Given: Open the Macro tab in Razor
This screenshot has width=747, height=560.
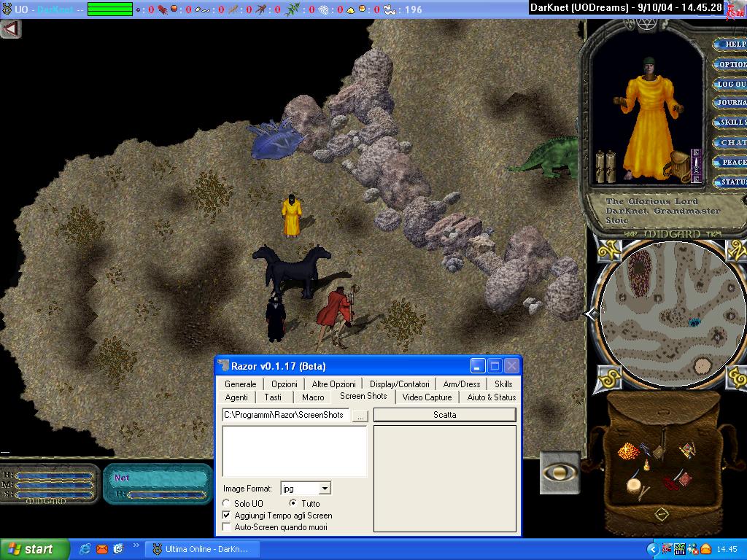Looking at the screenshot, I should pos(313,397).
